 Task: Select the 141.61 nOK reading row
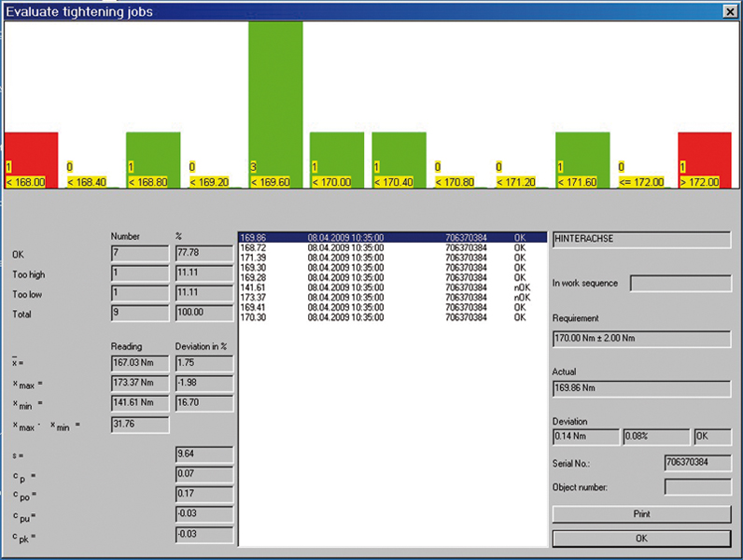(x=392, y=287)
